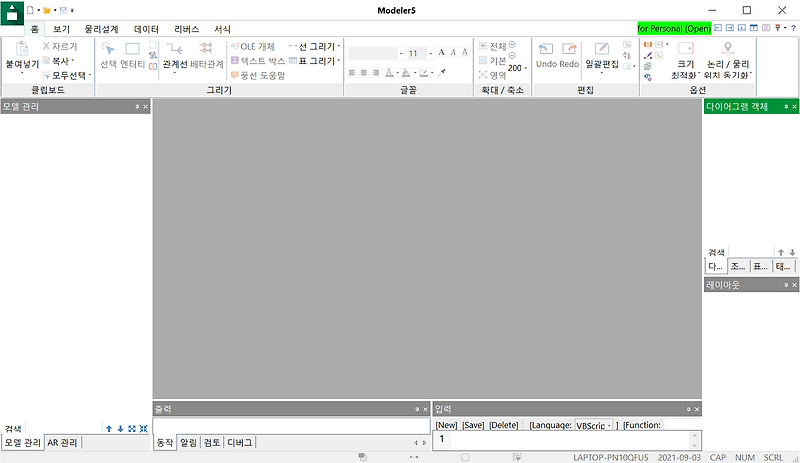Click the Redo icon
Viewport: 800px width, 463px height.
click(569, 49)
